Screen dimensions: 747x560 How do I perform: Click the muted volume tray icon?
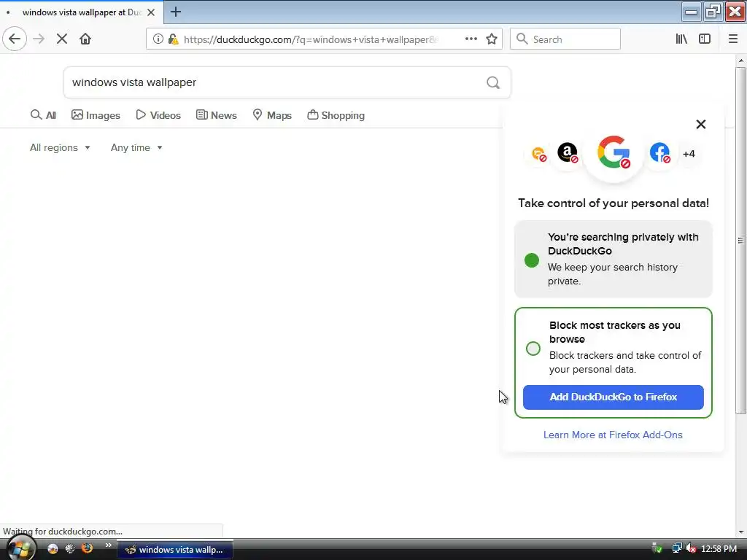tap(691, 548)
